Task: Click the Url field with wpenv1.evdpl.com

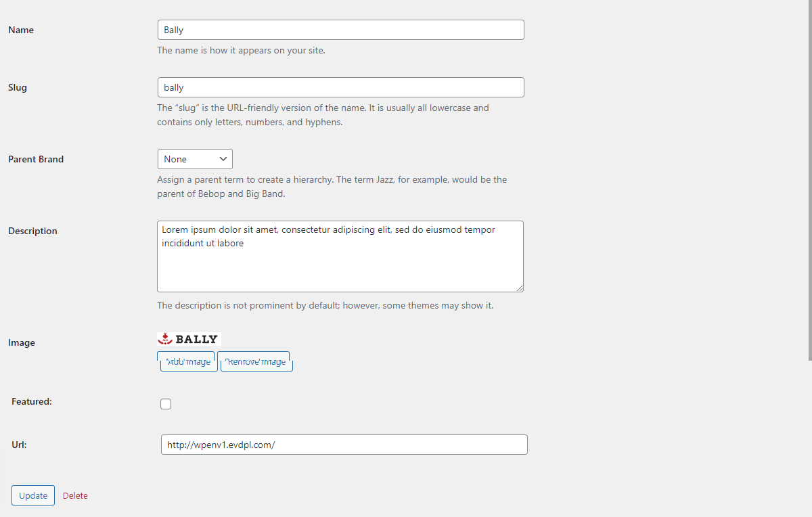Action: pos(344,445)
